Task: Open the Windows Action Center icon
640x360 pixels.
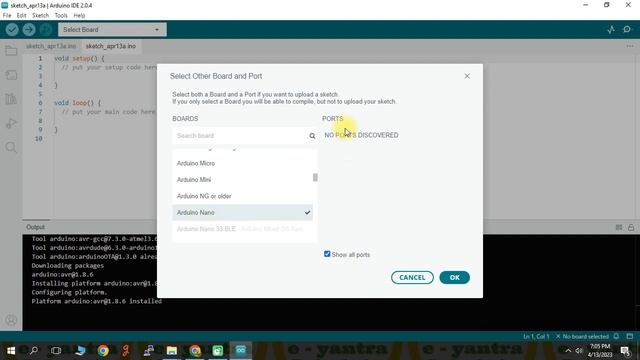Action: click(x=625, y=351)
